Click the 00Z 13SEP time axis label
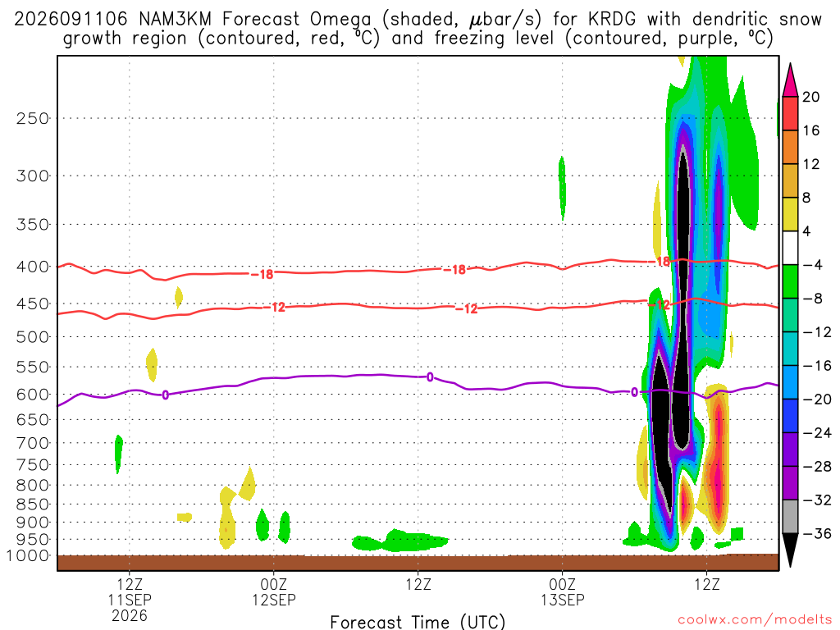The image size is (840, 630). [563, 591]
